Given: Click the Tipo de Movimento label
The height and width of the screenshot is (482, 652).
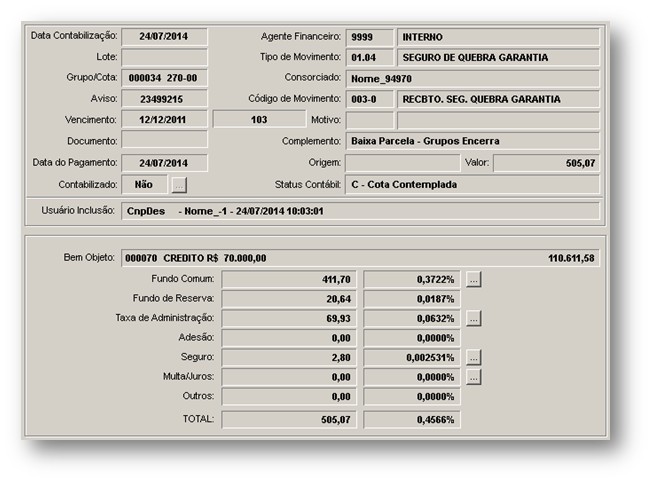Looking at the screenshot, I should click(300, 57).
